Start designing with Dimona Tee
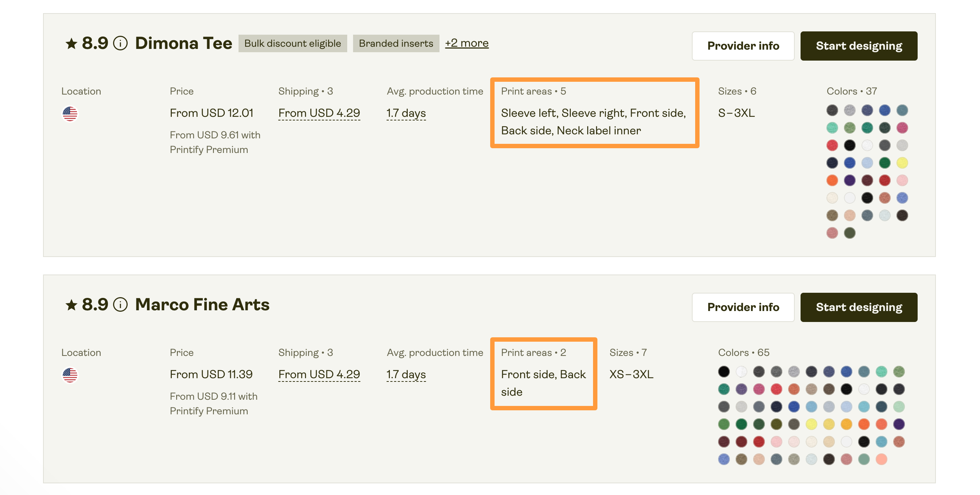 click(x=859, y=46)
